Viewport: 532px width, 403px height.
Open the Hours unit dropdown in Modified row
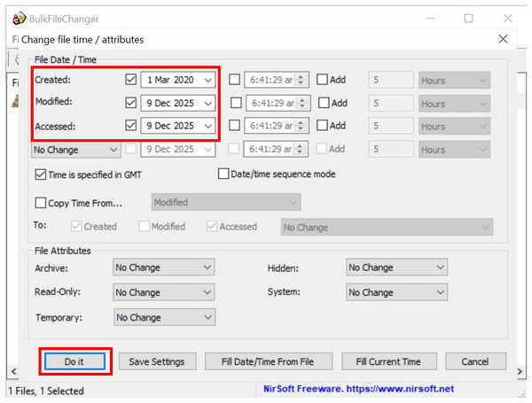(454, 104)
